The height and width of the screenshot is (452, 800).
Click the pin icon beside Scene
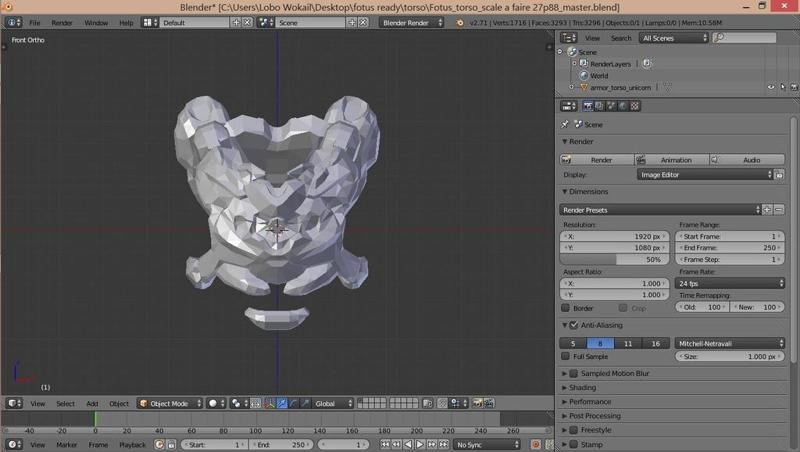click(565, 125)
